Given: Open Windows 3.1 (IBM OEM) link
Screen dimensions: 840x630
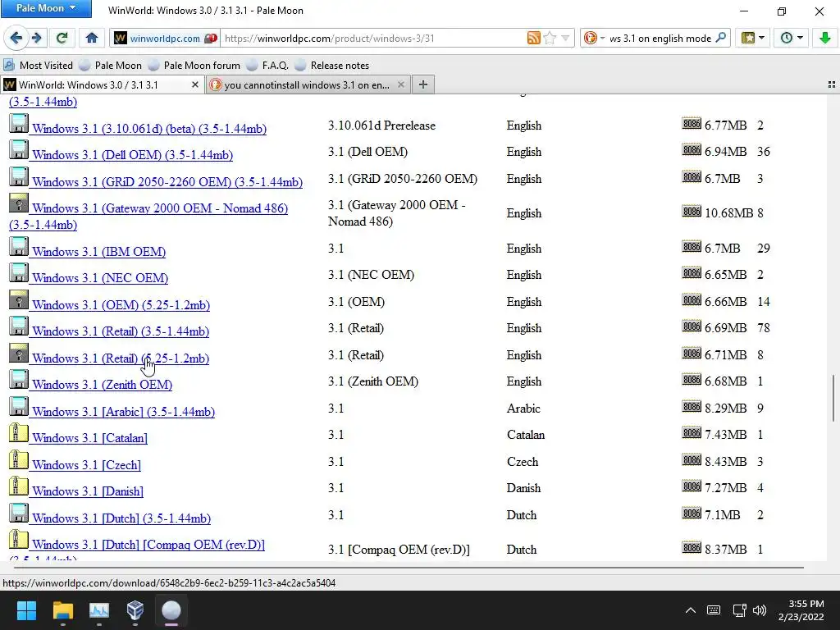Looking at the screenshot, I should [x=98, y=251].
